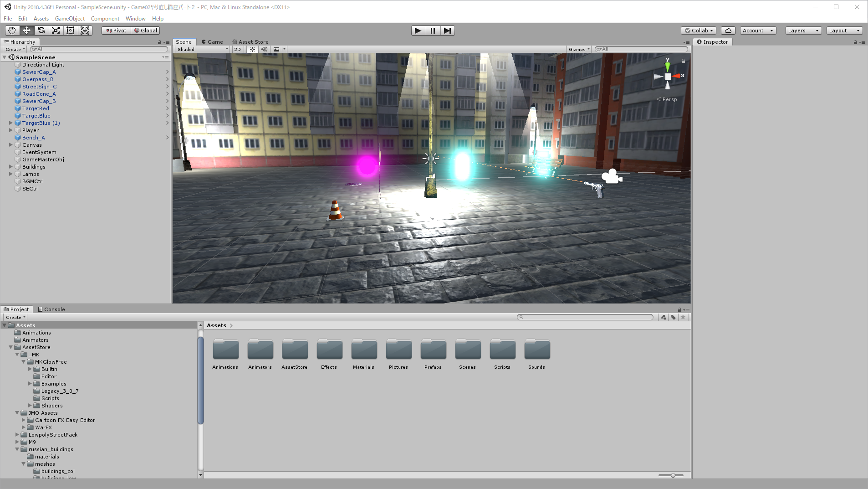The height and width of the screenshot is (489, 868).
Task: Expand the Player object in Hierarchy
Action: pos(11,130)
